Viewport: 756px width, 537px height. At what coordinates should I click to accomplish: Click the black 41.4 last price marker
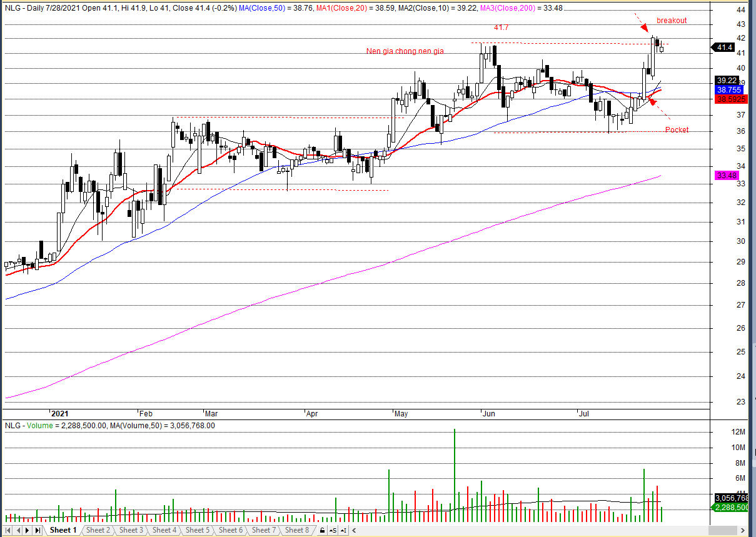click(724, 48)
